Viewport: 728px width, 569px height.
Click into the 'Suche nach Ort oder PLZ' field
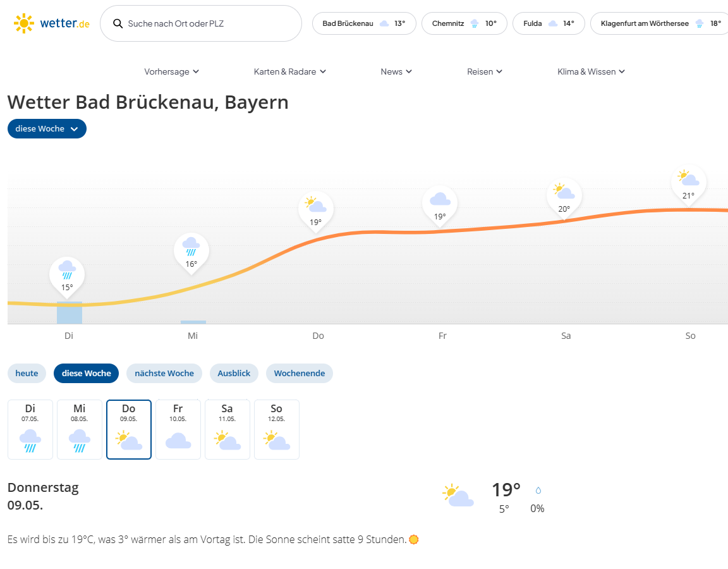209,23
